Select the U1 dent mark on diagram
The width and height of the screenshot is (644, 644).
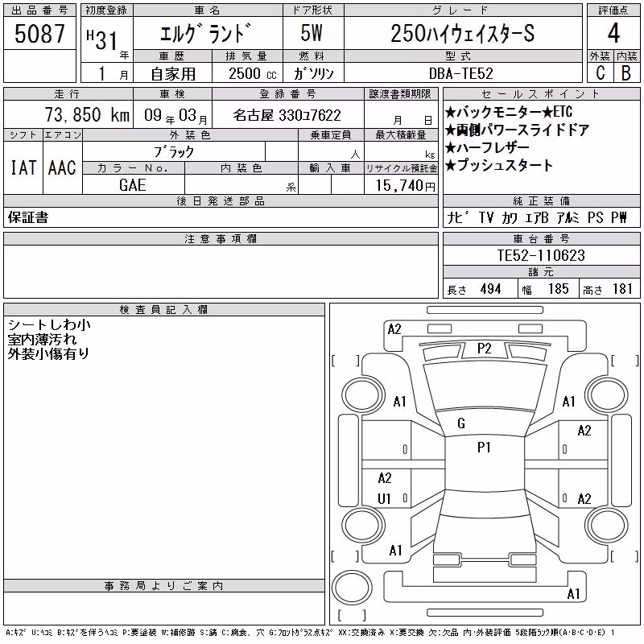[x=384, y=499]
